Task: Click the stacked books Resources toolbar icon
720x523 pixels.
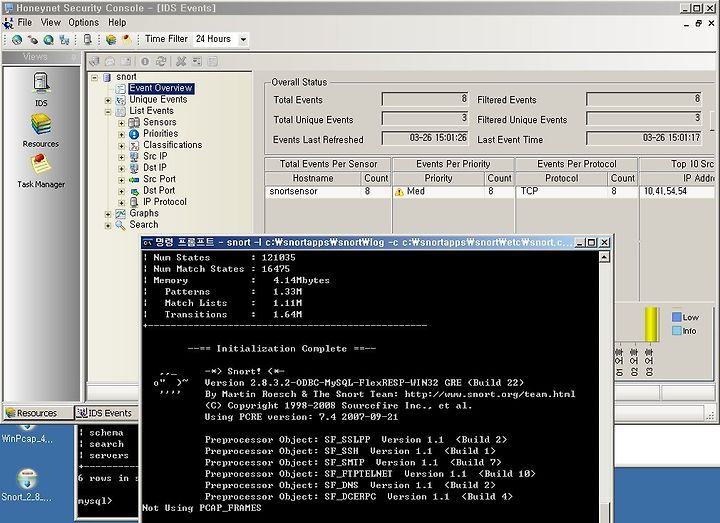Action: [x=111, y=39]
